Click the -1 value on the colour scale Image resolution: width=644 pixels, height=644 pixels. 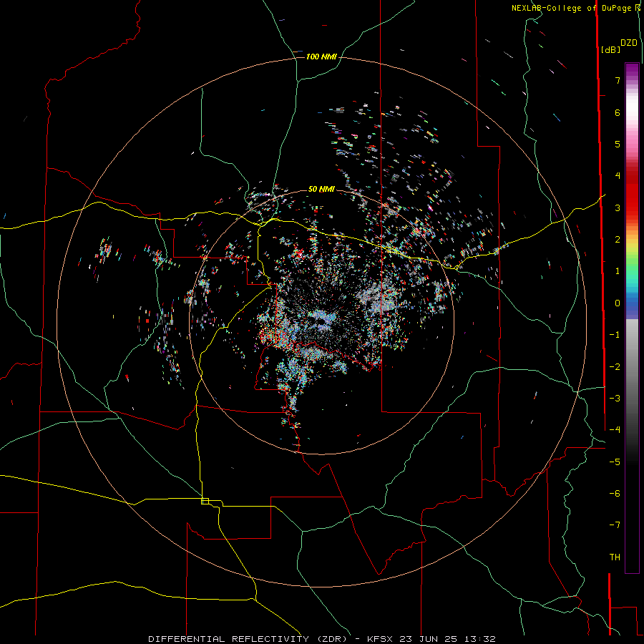tap(615, 335)
